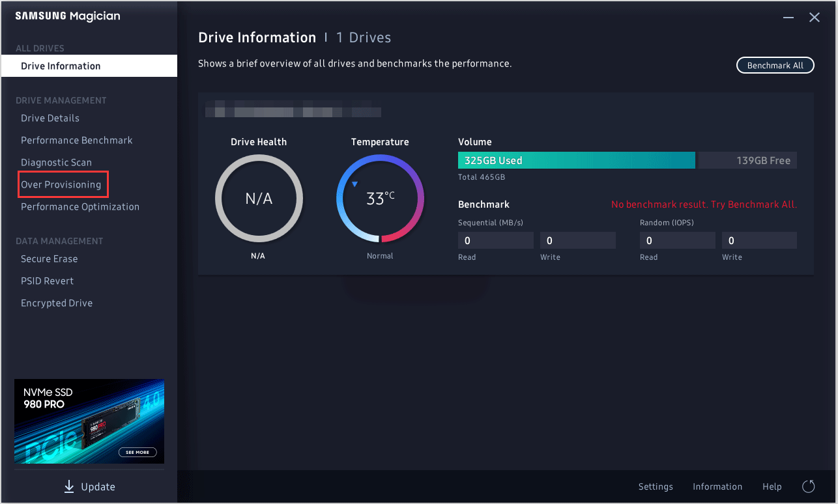Close the Samsung Magician window
This screenshot has height=504, width=838.
[815, 18]
